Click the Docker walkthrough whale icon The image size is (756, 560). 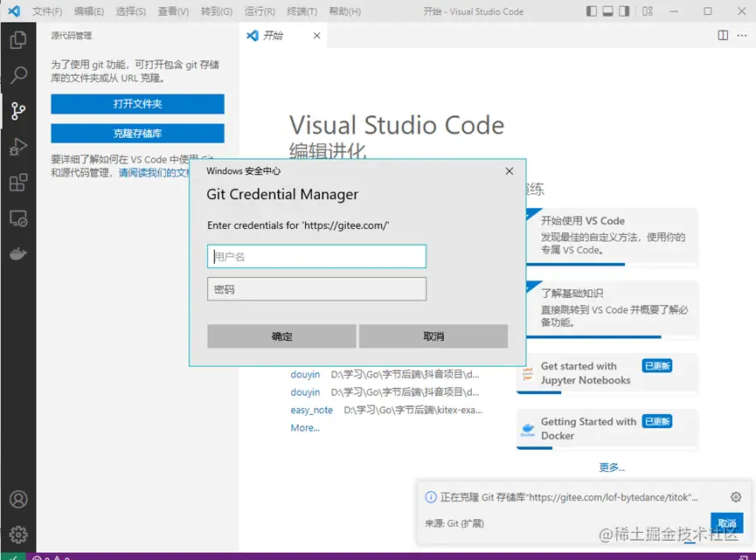click(x=528, y=429)
